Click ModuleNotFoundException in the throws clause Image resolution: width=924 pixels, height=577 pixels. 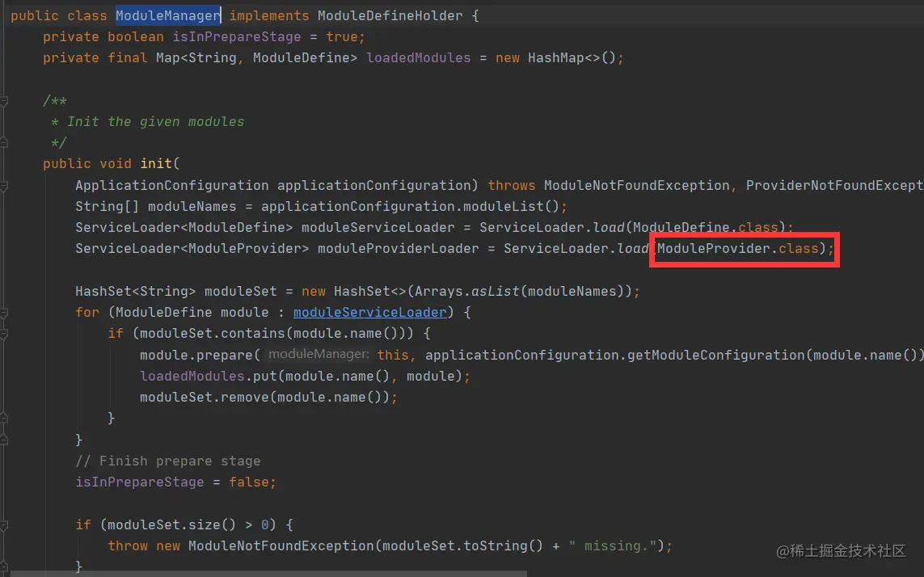[x=636, y=185]
